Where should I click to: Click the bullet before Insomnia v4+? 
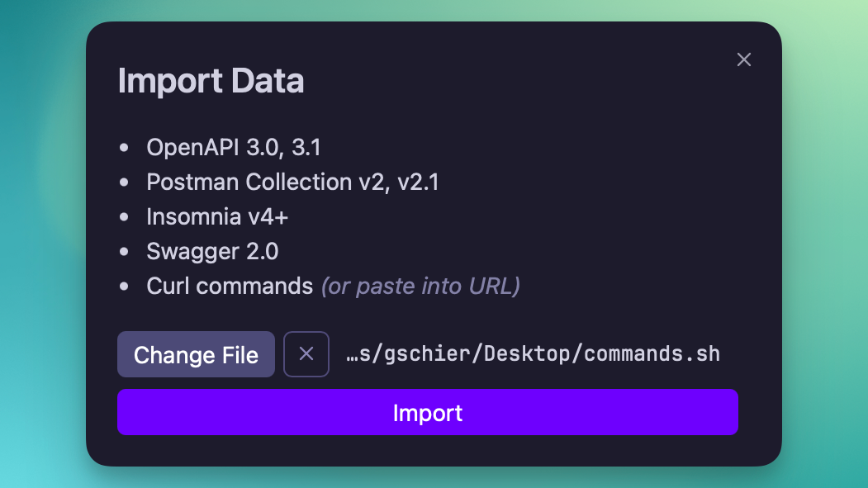(125, 217)
